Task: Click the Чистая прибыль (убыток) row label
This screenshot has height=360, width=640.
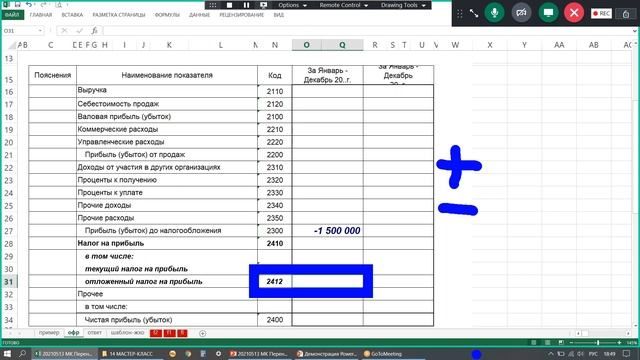Action: coord(128,320)
